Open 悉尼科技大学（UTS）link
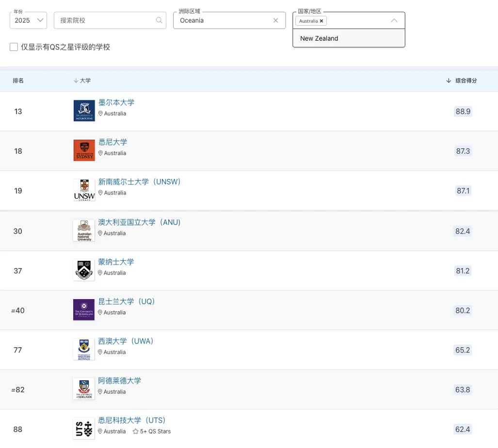Screen dimensions: 498x448 [132, 421]
